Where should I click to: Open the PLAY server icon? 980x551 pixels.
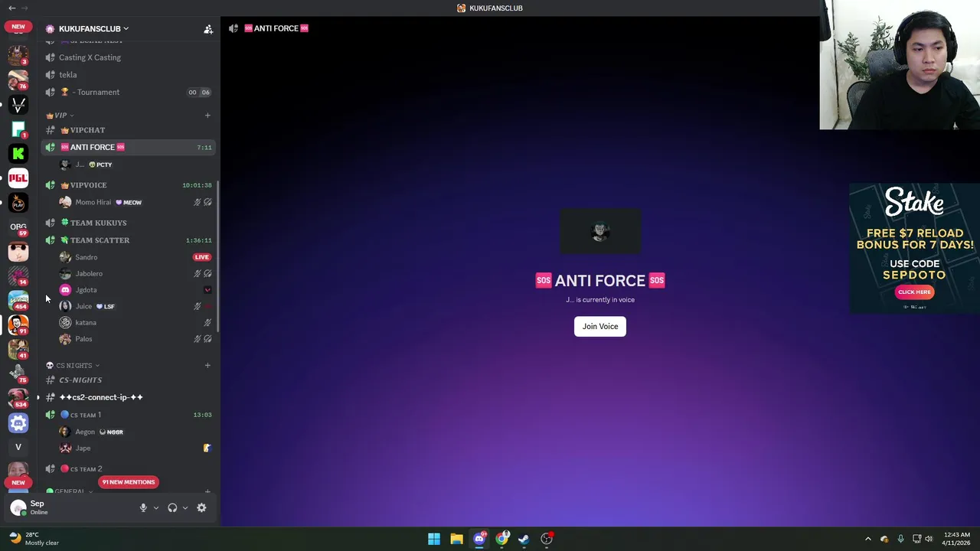[18, 202]
